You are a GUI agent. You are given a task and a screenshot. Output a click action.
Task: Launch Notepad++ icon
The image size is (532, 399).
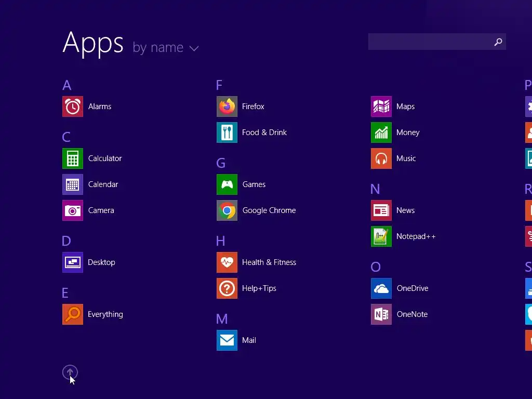click(x=381, y=236)
